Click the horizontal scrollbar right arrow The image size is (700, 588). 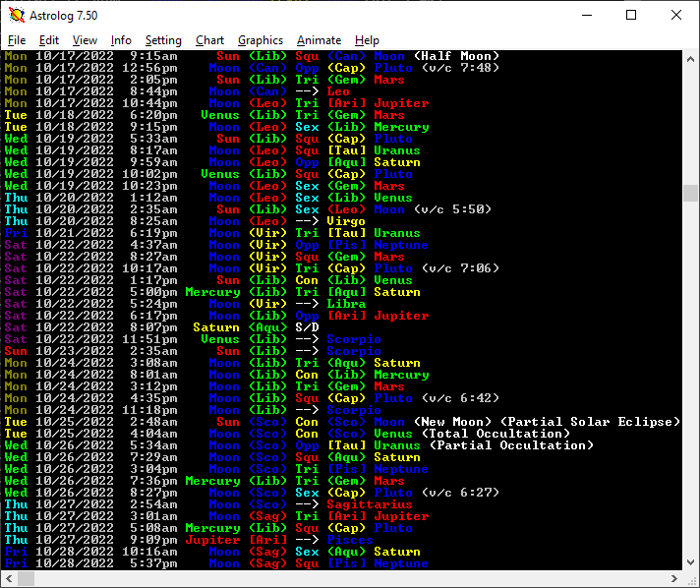coord(674,579)
